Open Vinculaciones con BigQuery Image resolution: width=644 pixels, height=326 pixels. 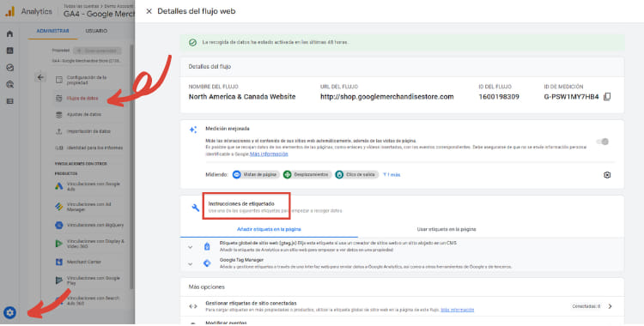tap(88, 225)
